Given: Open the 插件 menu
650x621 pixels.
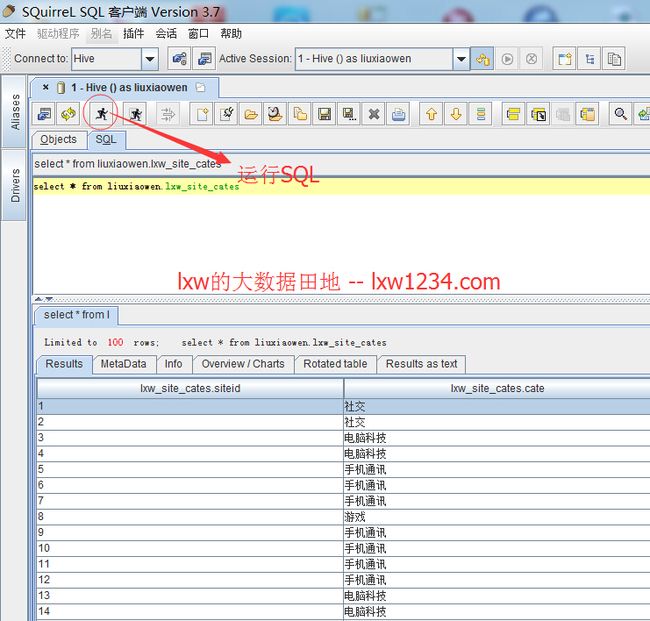Looking at the screenshot, I should (x=133, y=34).
